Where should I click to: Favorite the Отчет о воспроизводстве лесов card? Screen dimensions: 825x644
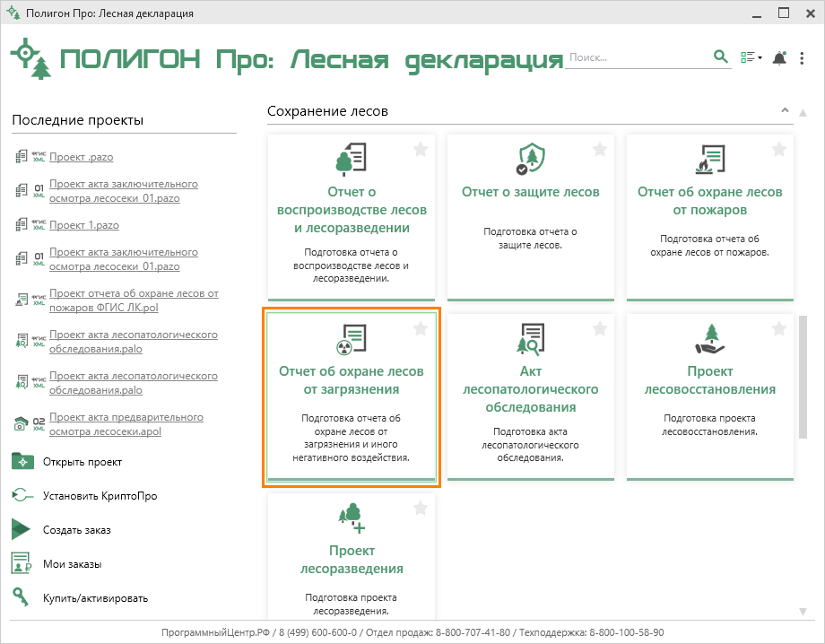[421, 150]
